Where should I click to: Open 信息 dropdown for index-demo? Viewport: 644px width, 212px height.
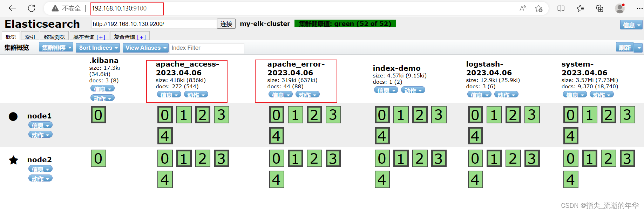(x=386, y=90)
